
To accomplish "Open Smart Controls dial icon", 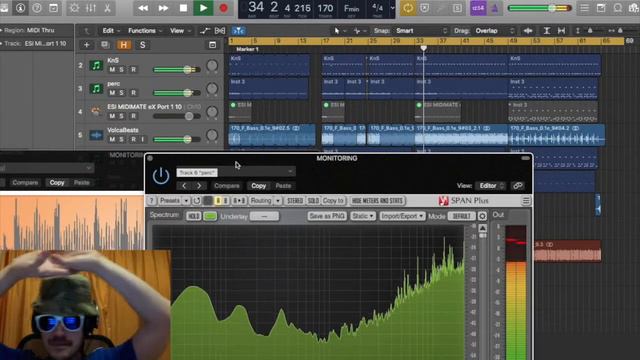I will tap(74, 8).
